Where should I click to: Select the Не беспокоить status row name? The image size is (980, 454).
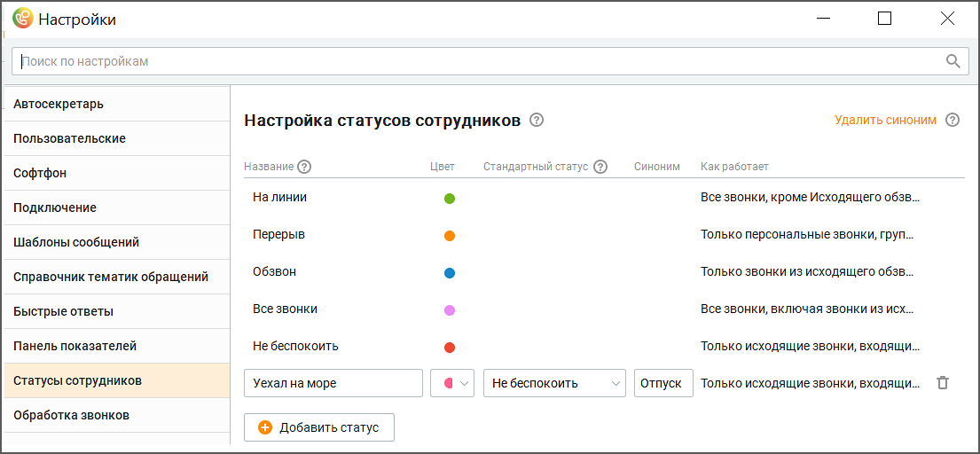(295, 346)
